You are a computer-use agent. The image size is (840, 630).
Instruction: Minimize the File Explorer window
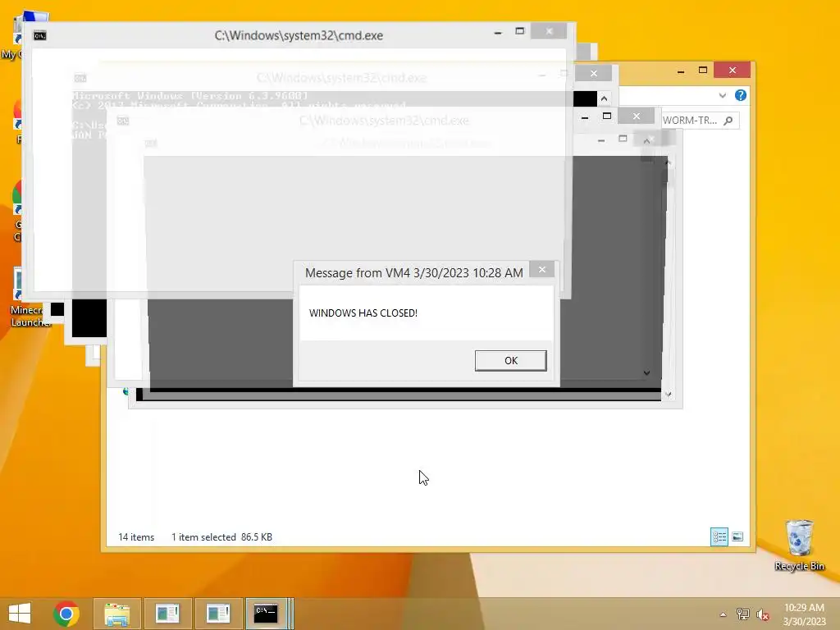pos(680,71)
